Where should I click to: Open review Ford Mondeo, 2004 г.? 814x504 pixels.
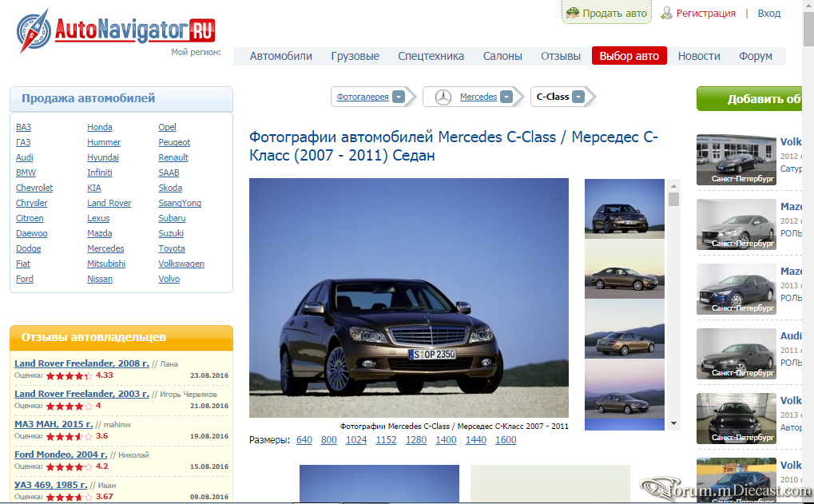pyautogui.click(x=61, y=454)
